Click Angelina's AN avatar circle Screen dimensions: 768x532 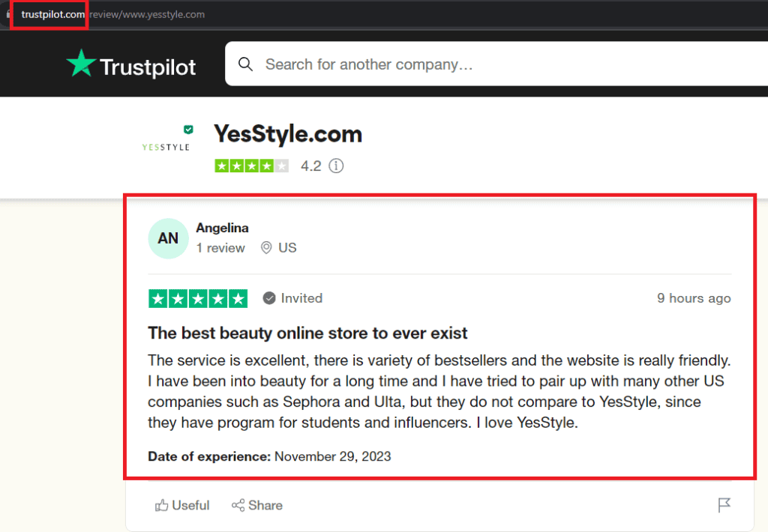tap(168, 238)
